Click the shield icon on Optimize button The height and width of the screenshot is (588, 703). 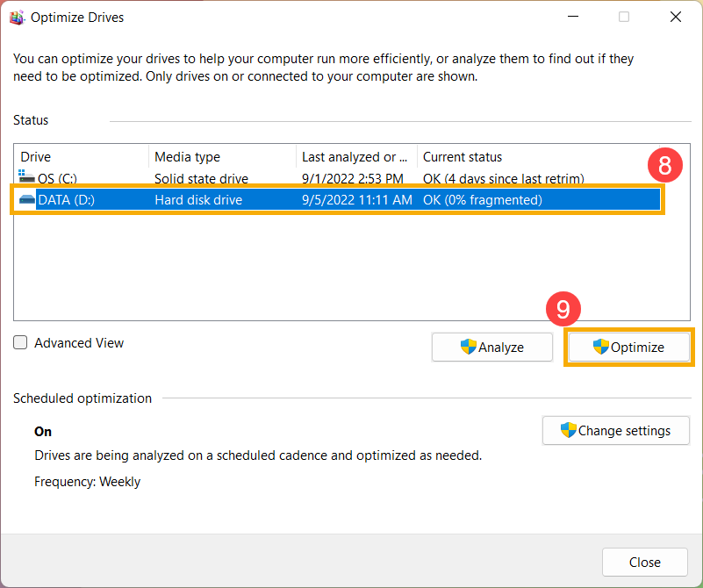pos(601,347)
